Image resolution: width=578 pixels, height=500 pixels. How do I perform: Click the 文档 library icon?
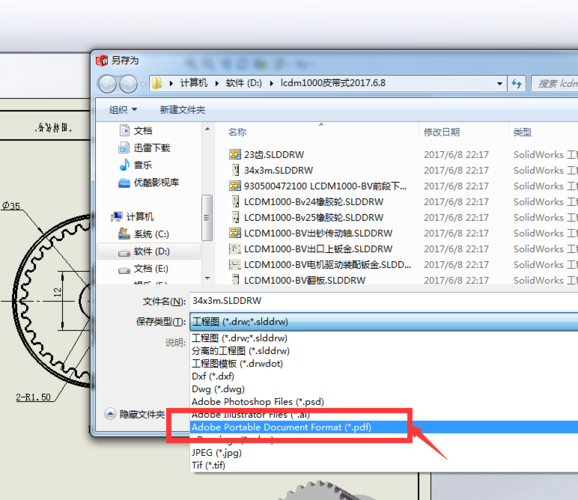click(x=125, y=130)
